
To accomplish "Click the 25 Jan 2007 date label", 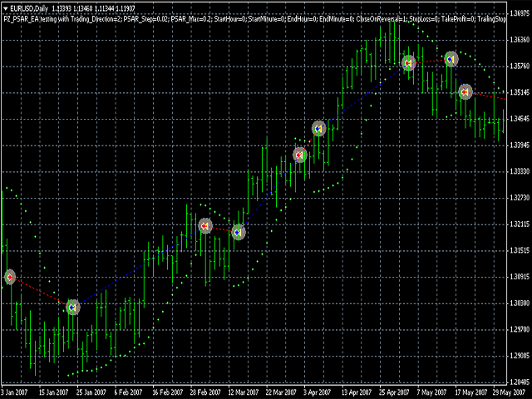I will click(x=91, y=393).
